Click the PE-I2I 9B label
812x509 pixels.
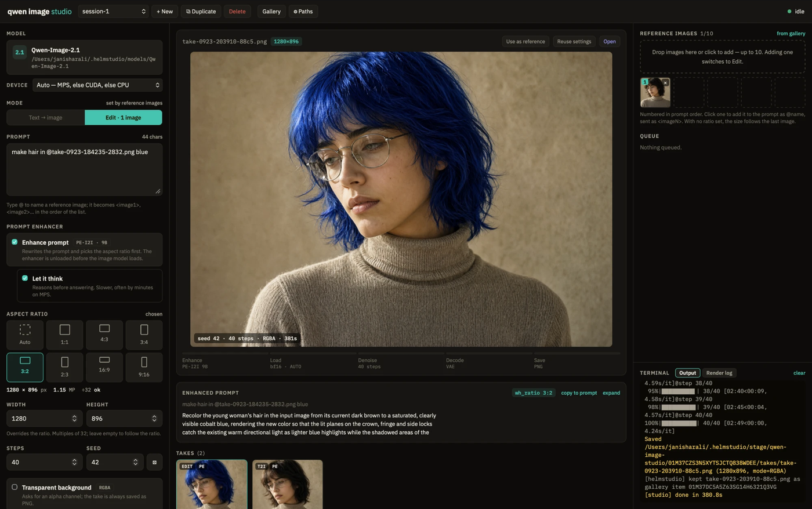pos(92,243)
